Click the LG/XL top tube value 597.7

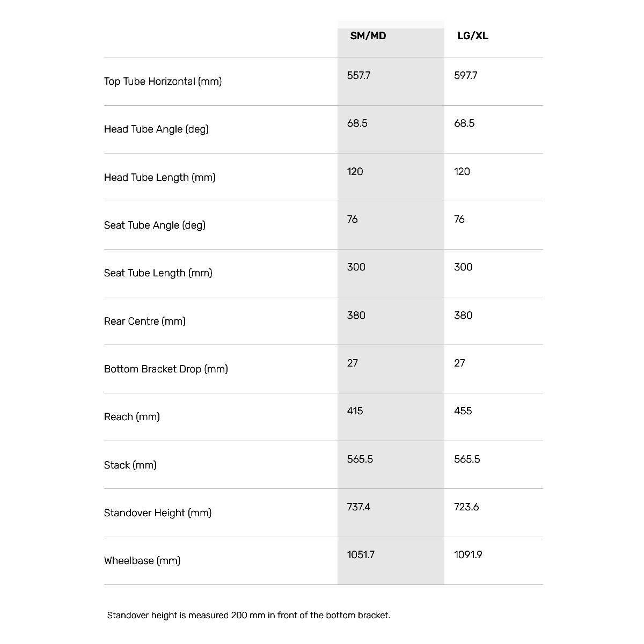tap(465, 76)
